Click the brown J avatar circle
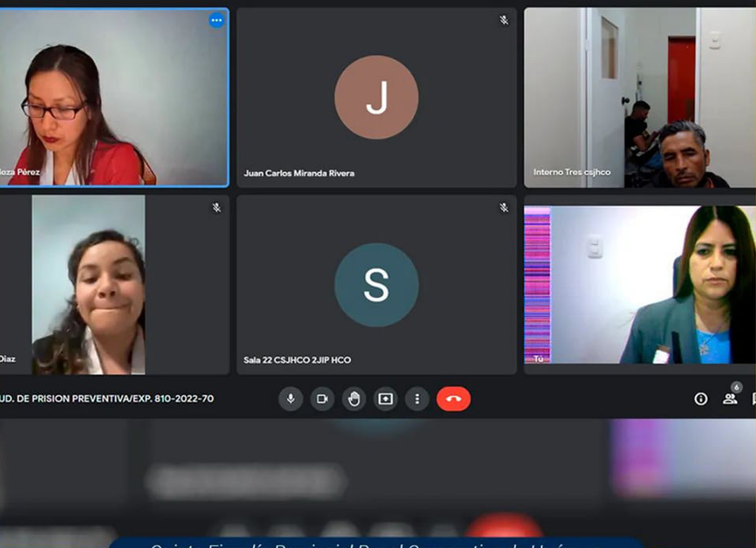 tap(376, 98)
